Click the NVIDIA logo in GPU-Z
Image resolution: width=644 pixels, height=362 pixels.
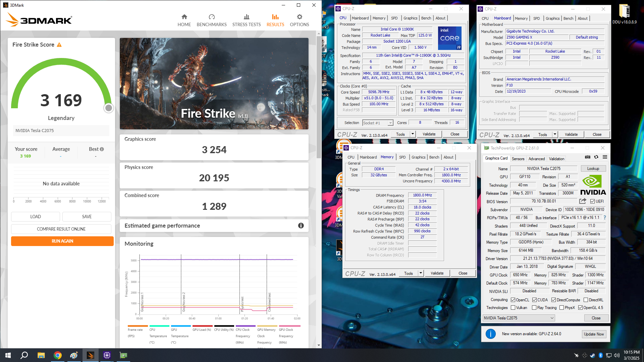click(x=593, y=185)
